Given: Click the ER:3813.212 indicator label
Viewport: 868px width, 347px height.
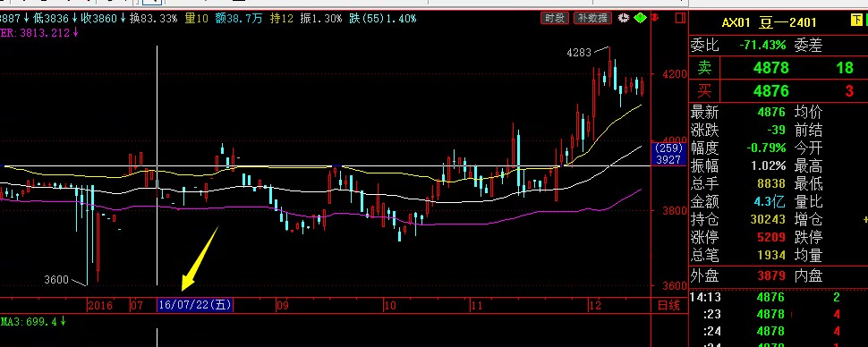Looking at the screenshot, I should 38,33.
